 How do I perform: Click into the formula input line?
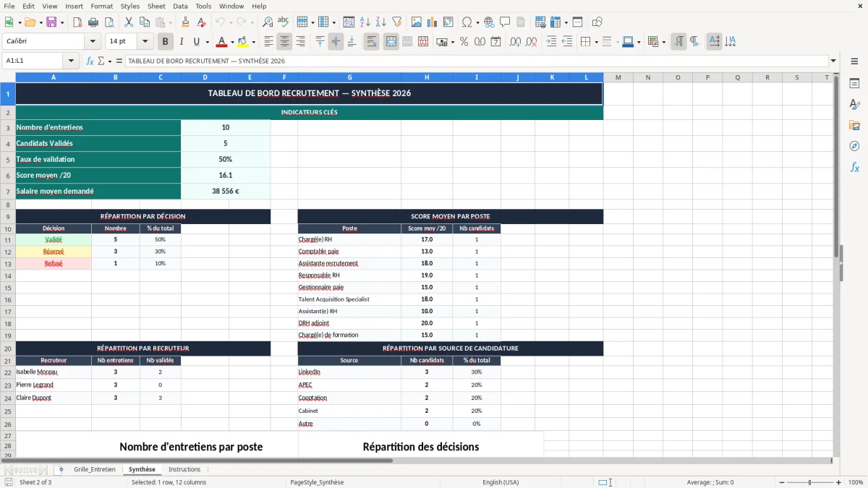tap(477, 61)
